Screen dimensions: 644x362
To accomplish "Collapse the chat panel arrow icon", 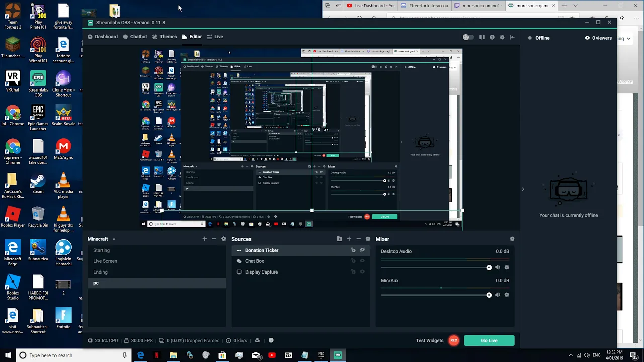I will click(x=512, y=37).
